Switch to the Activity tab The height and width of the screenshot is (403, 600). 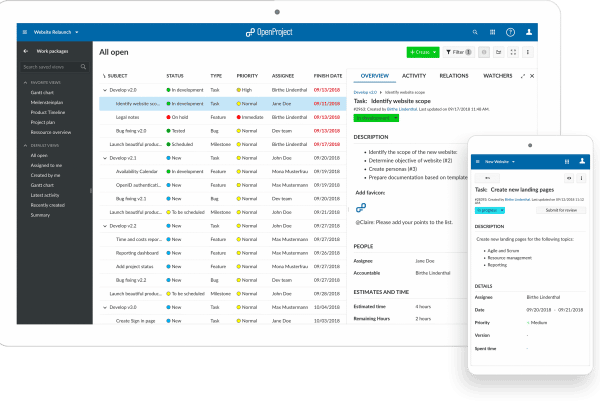click(x=414, y=76)
